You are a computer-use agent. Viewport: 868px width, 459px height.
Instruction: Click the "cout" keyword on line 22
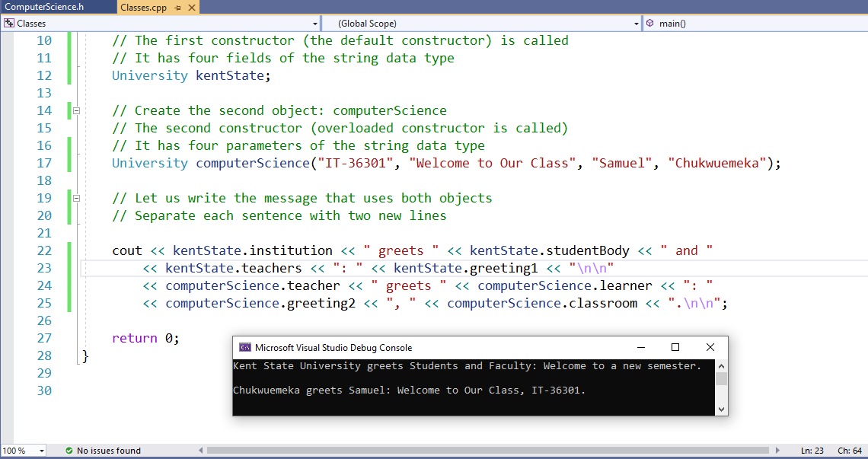point(126,250)
